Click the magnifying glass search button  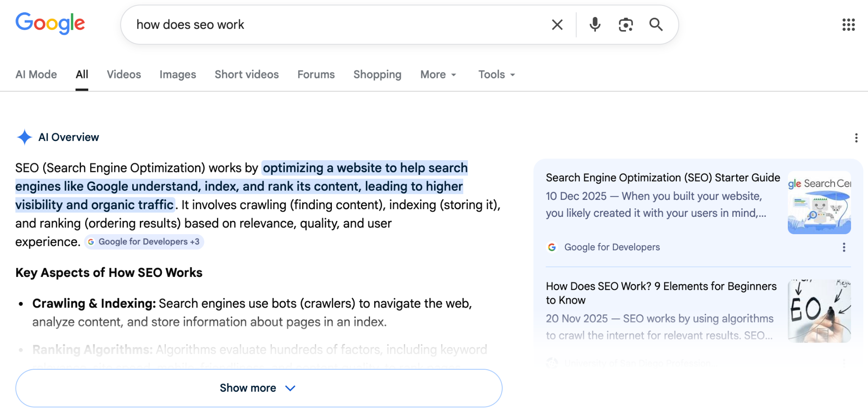(x=656, y=25)
